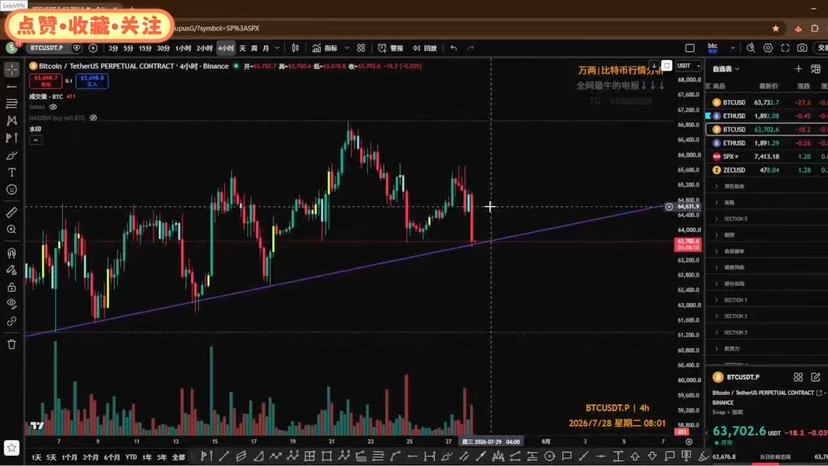Open the Fibonacci and gann tools

point(12,104)
